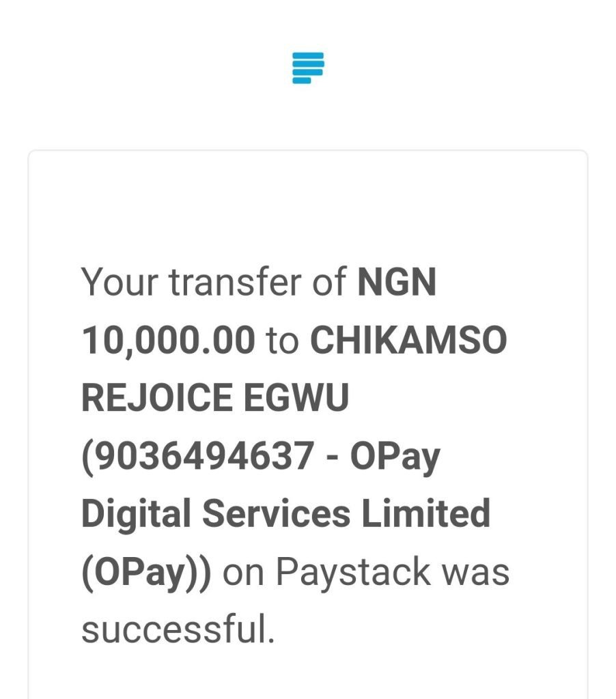Click the word Digital
Image resolution: width=616 pixels, height=699 pixels.
click(136, 515)
